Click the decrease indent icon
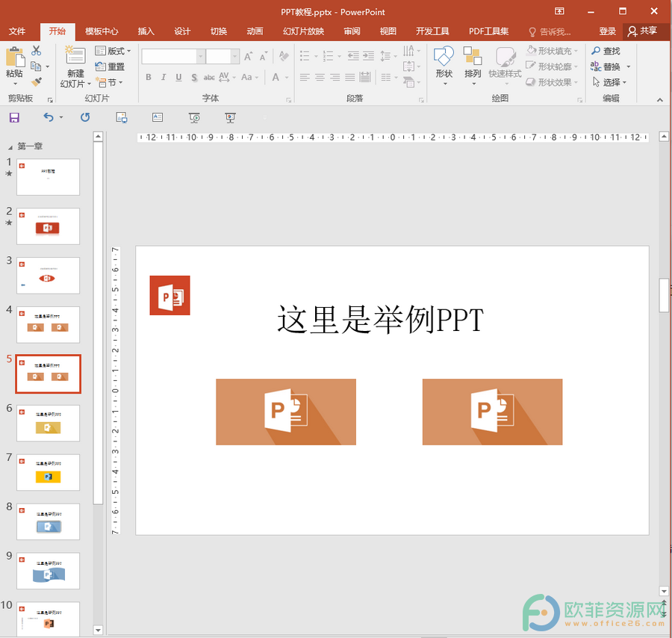This screenshot has width=672, height=638. point(353,56)
